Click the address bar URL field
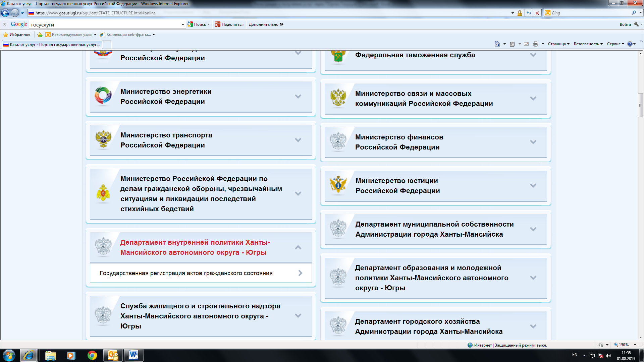Screen dimensions: 644x362 point(268,13)
